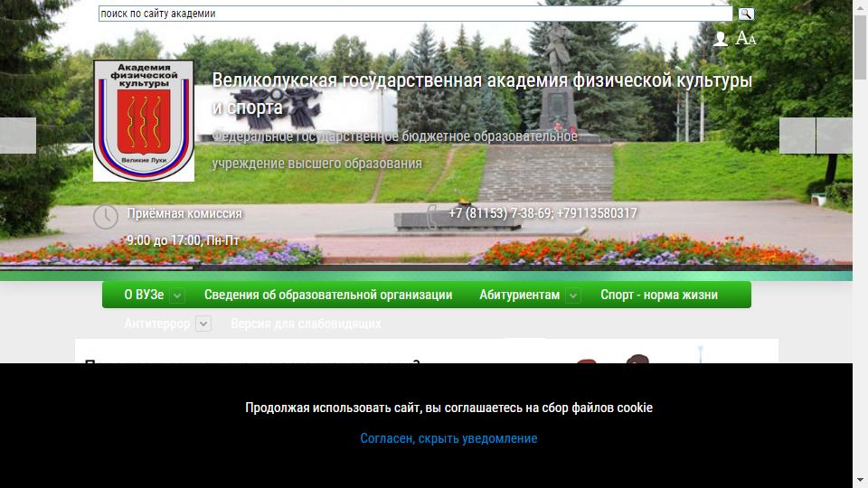This screenshot has height=488, width=868.
Task: Click the admissions phone number text
Action: click(542, 213)
